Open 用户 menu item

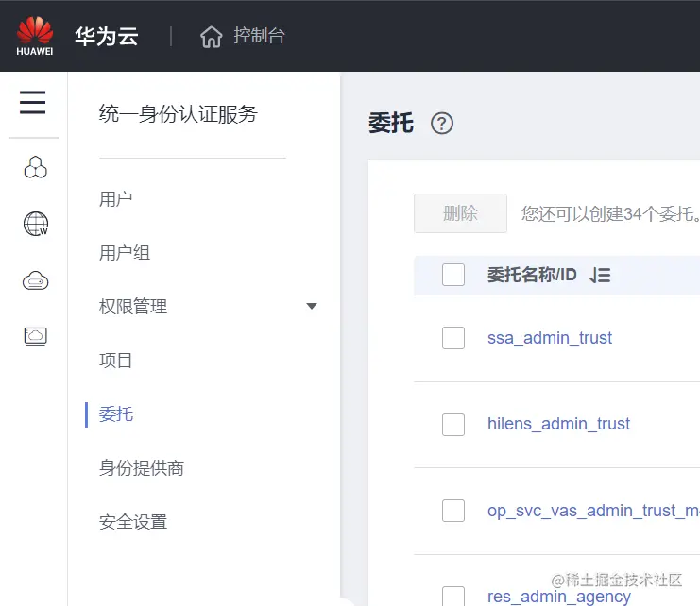115,199
